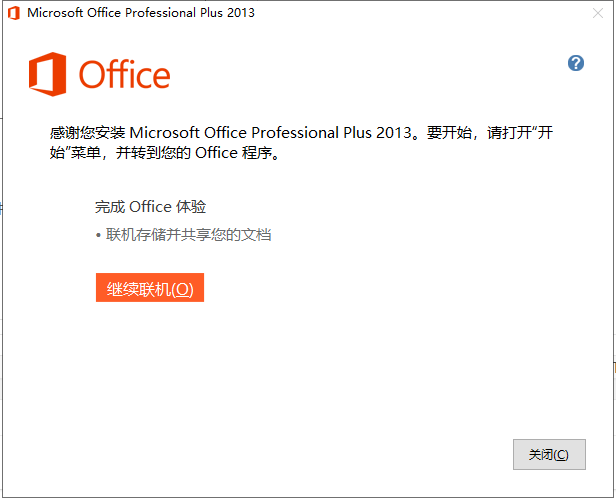This screenshot has height=500, width=616.
Task: Click the blue help question mark icon
Action: (x=576, y=63)
